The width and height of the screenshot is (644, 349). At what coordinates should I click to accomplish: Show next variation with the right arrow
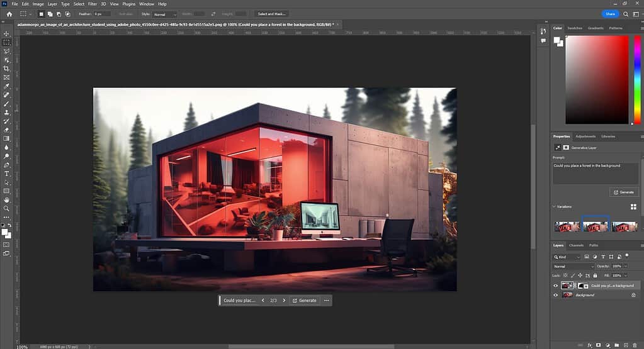coord(284,301)
